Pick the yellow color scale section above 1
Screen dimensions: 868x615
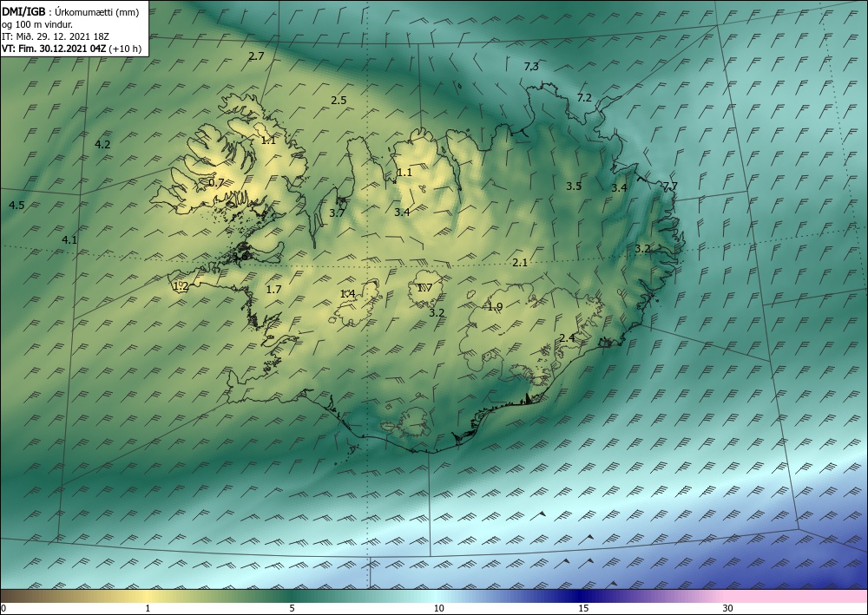click(148, 597)
